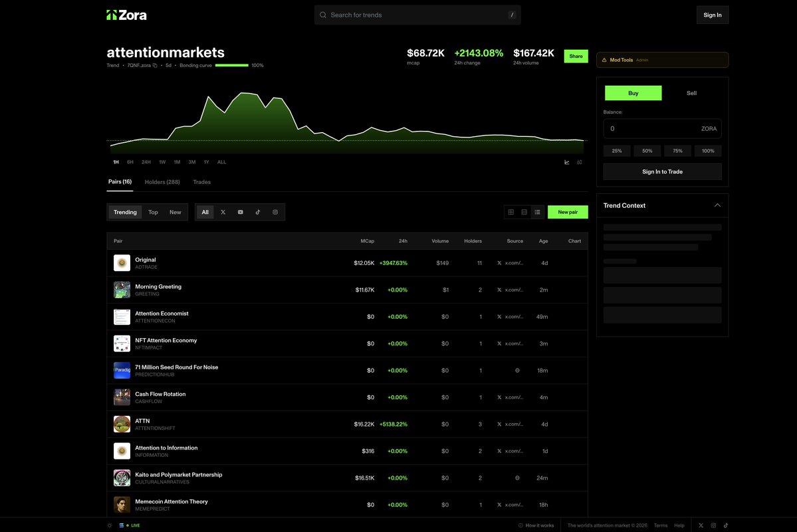Sort pairs by Trending
This screenshot has height=532, width=797.
pos(125,212)
